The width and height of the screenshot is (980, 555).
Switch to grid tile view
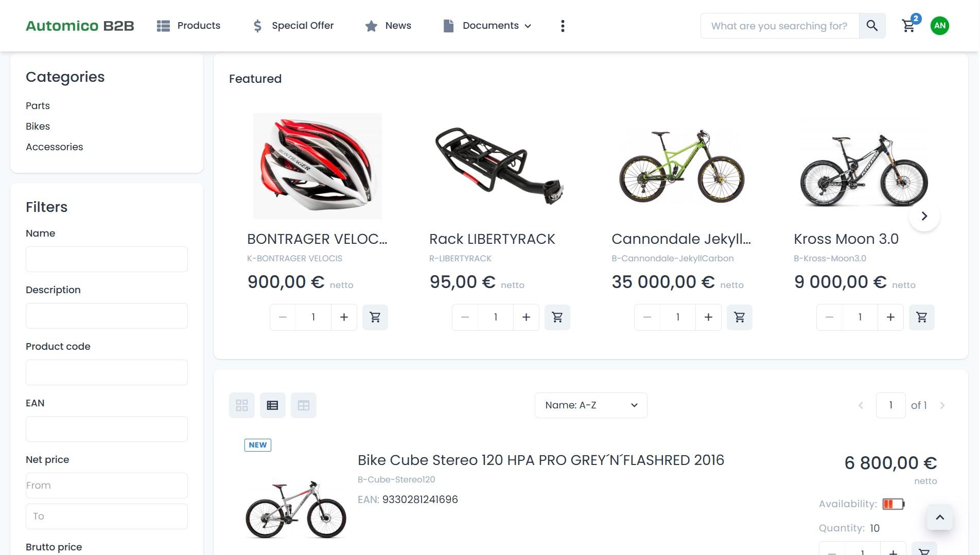click(242, 405)
